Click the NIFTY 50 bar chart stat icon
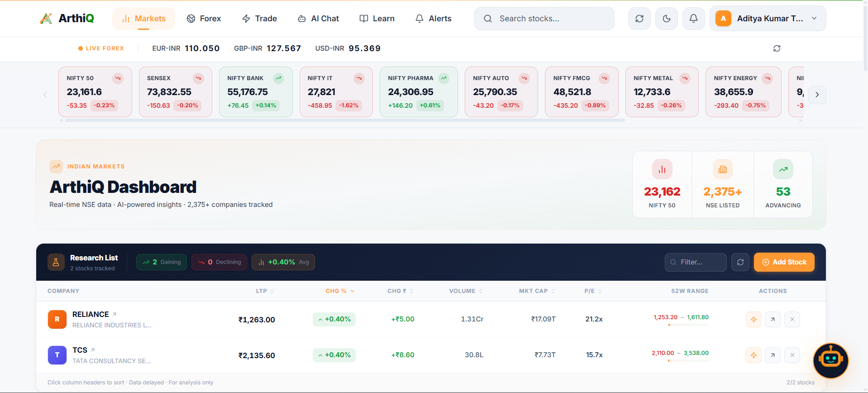The height and width of the screenshot is (393, 868). 662,169
